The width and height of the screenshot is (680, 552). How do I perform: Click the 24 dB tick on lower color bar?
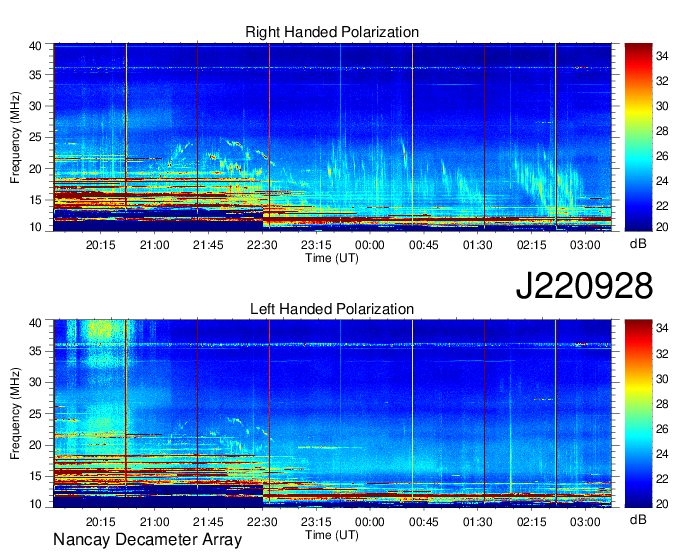pos(662,454)
